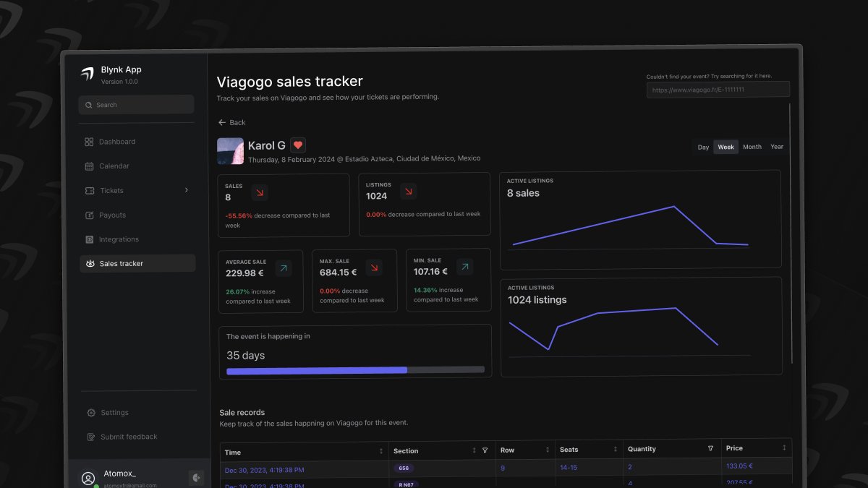Select the Week range tab
The image size is (868, 488).
[726, 147]
